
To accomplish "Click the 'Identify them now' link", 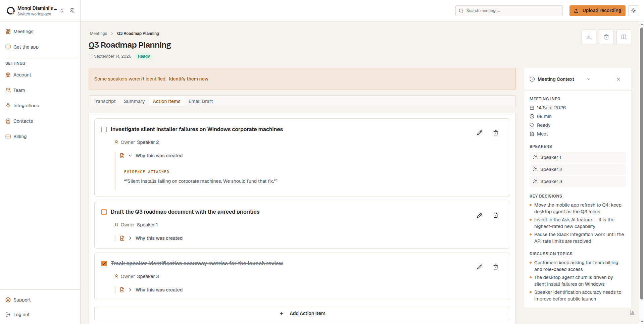I will click(x=189, y=79).
